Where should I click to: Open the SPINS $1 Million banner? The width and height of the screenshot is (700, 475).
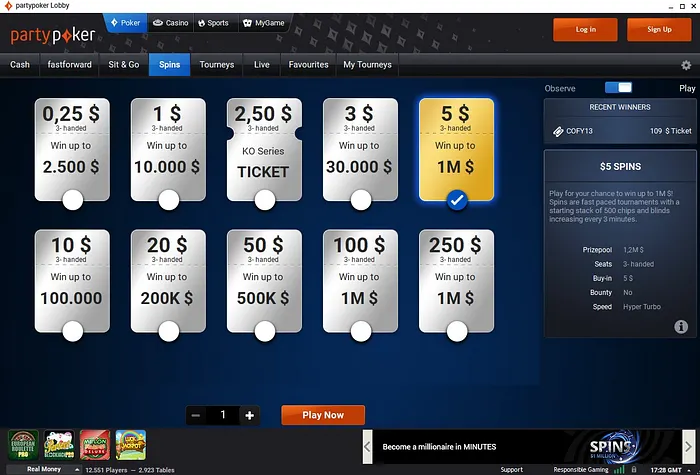tap(527, 446)
